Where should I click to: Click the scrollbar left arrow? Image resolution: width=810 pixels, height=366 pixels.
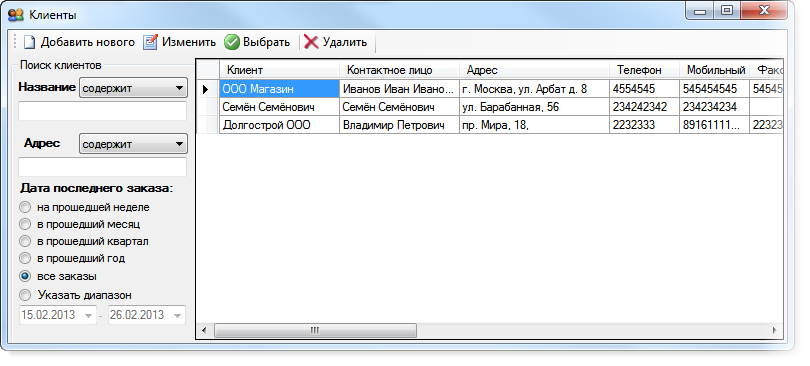coord(205,330)
